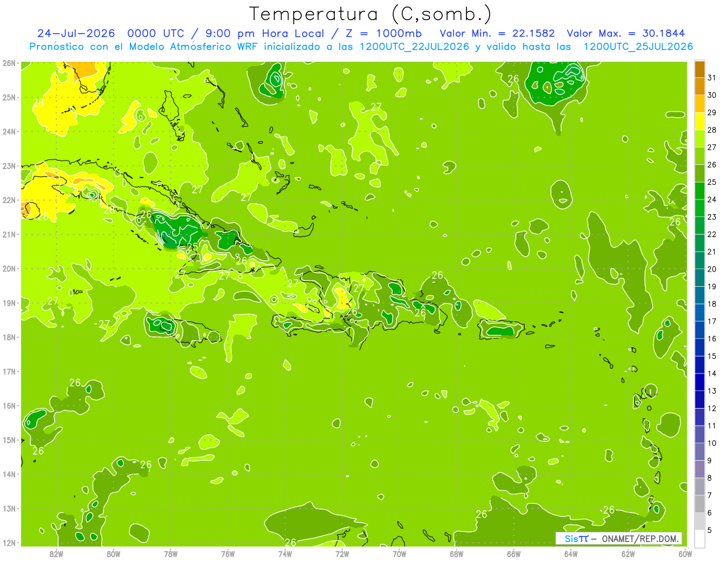Click the teal swatch between 19 and 20

pos(699,278)
